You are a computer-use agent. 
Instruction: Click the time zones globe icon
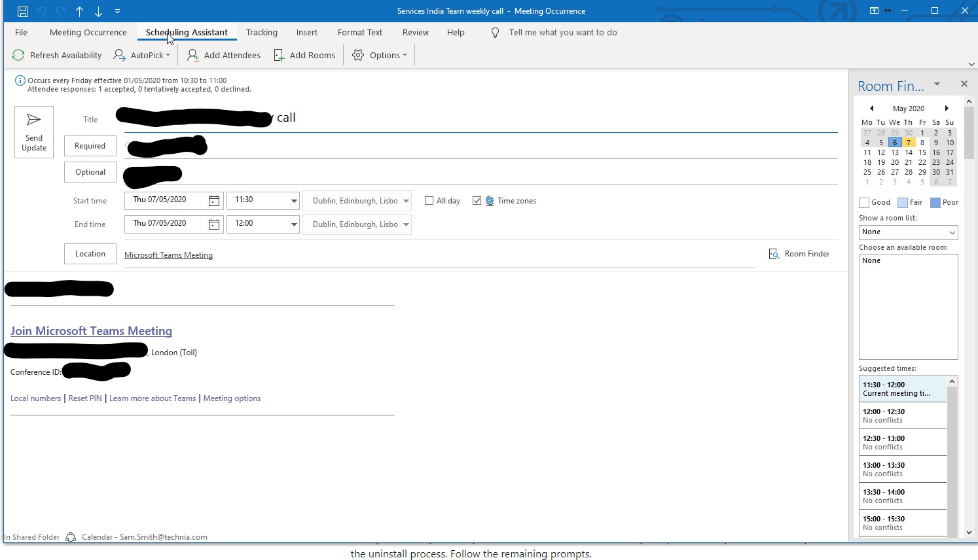(490, 201)
